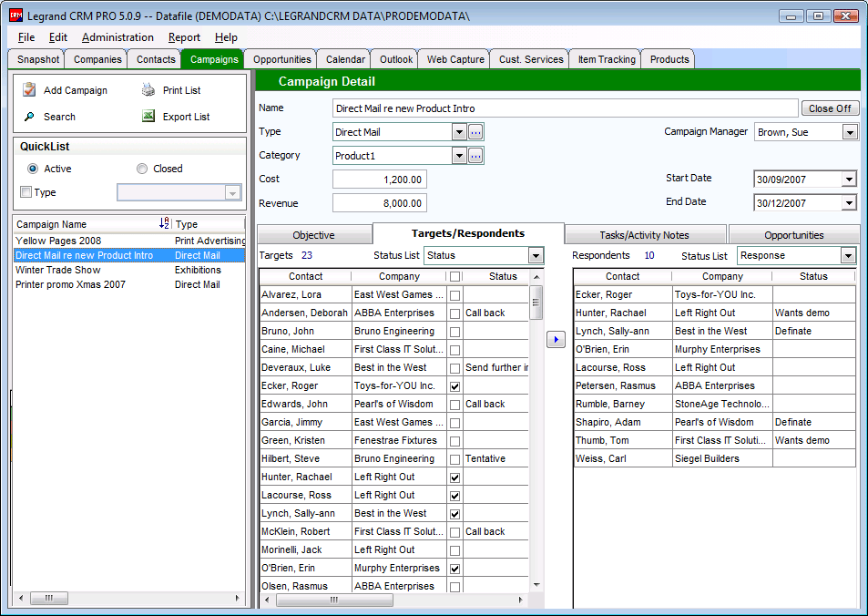The image size is (868, 616).
Task: Check the box for Morinelli, Jack
Action: coord(454,550)
